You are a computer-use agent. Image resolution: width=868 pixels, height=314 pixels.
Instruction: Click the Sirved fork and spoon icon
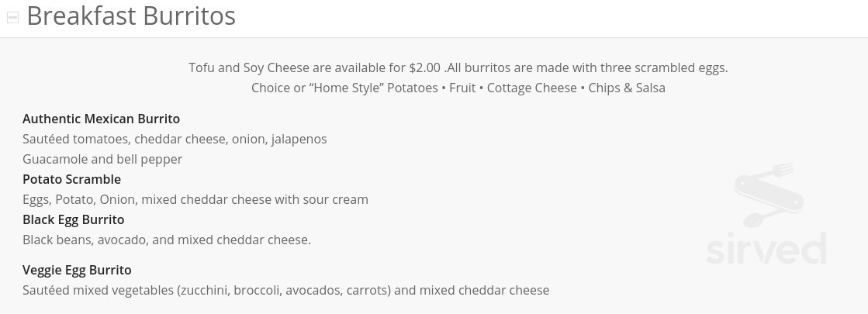pyautogui.click(x=769, y=195)
